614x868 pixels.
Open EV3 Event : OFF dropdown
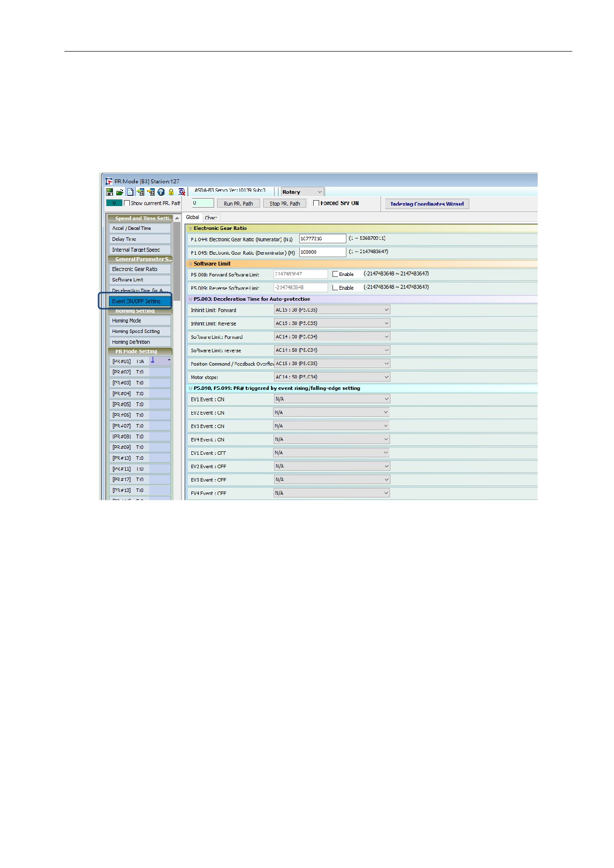332,479
